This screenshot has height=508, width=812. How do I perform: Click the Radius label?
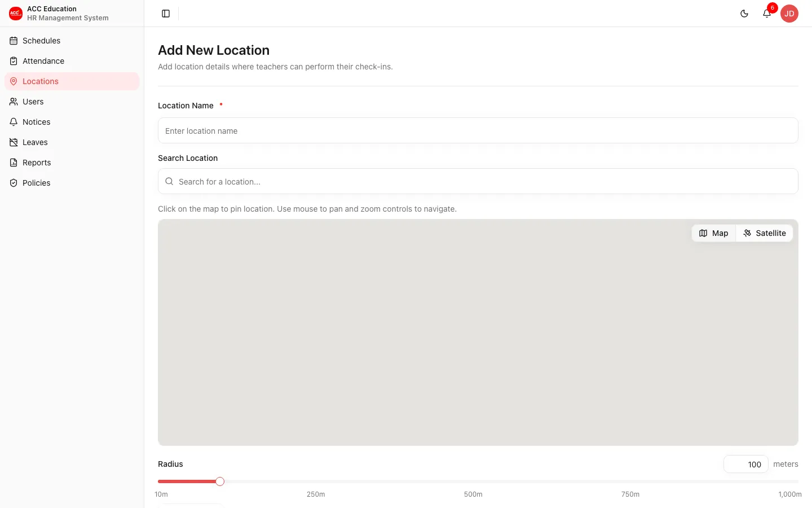tap(170, 464)
